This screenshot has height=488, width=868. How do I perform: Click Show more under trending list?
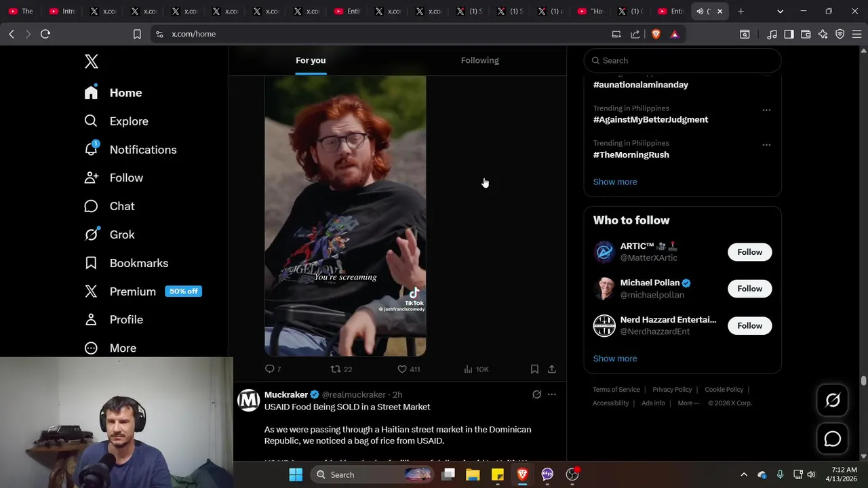tap(615, 182)
